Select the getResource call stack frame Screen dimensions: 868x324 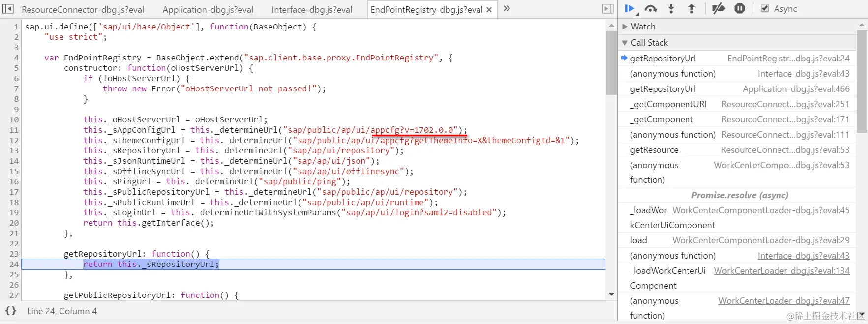tap(737, 150)
